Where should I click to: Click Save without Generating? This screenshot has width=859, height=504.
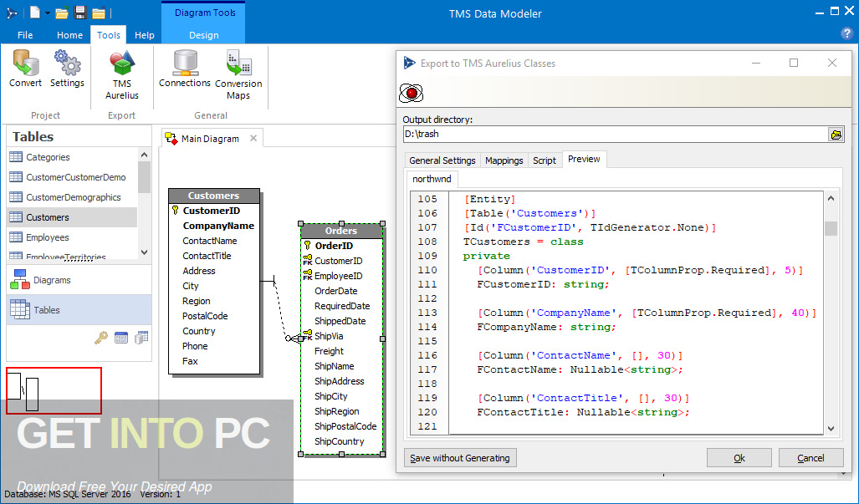point(460,458)
